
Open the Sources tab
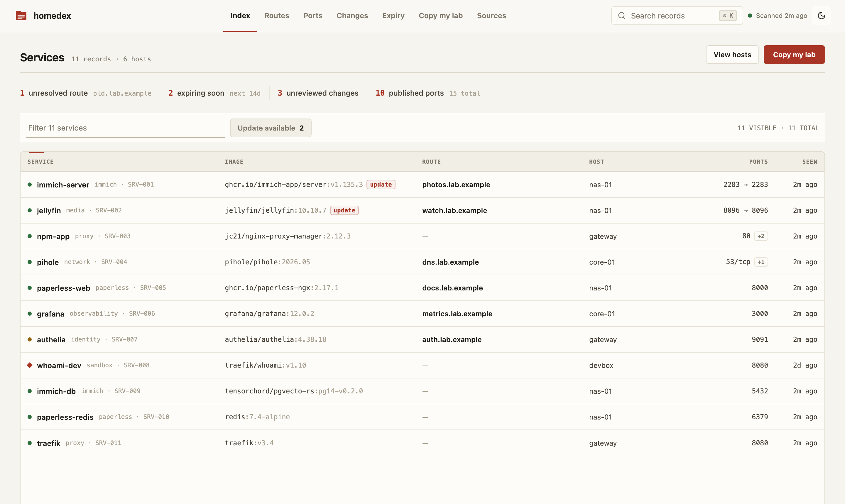pos(491,16)
